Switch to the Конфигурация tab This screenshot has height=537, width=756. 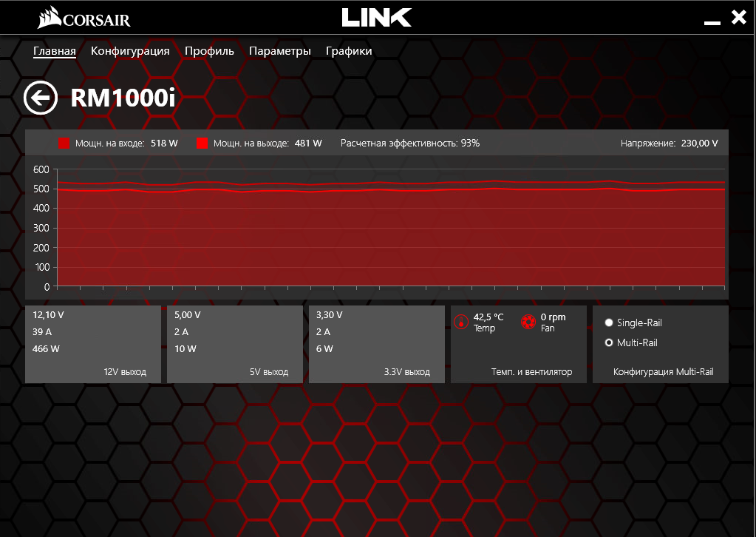click(130, 51)
